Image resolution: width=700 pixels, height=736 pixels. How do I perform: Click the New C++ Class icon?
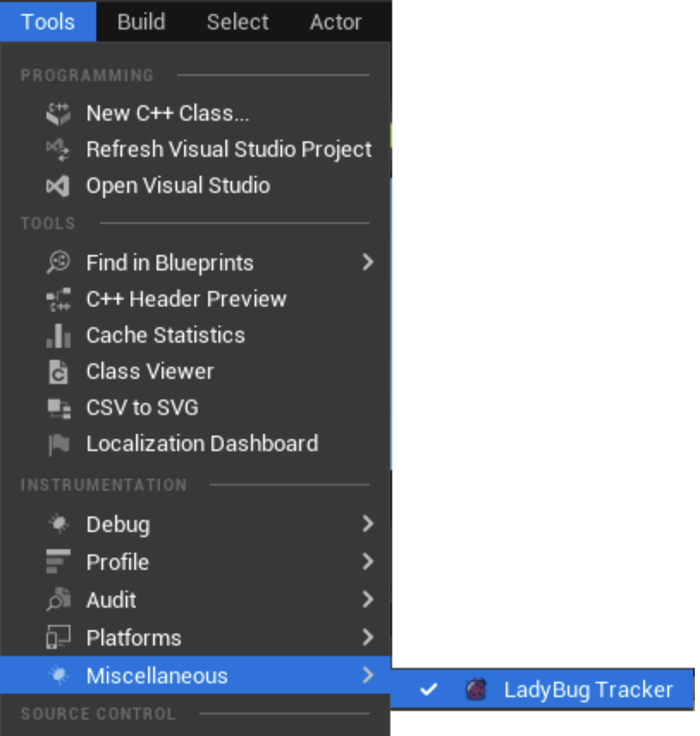pos(58,114)
